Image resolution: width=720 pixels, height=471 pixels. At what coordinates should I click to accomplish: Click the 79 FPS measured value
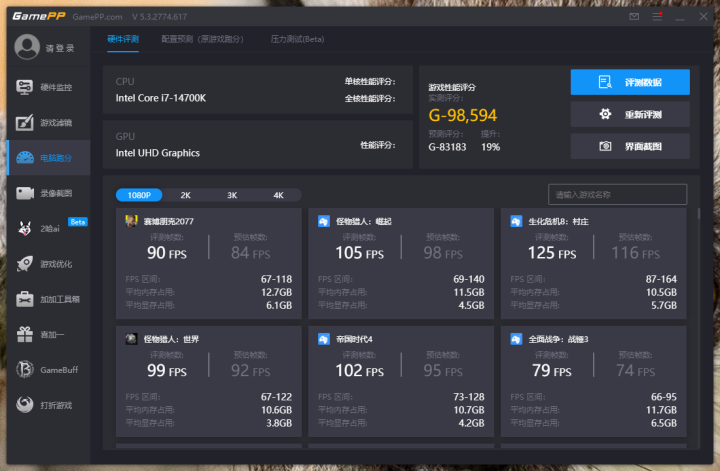pyautogui.click(x=552, y=370)
